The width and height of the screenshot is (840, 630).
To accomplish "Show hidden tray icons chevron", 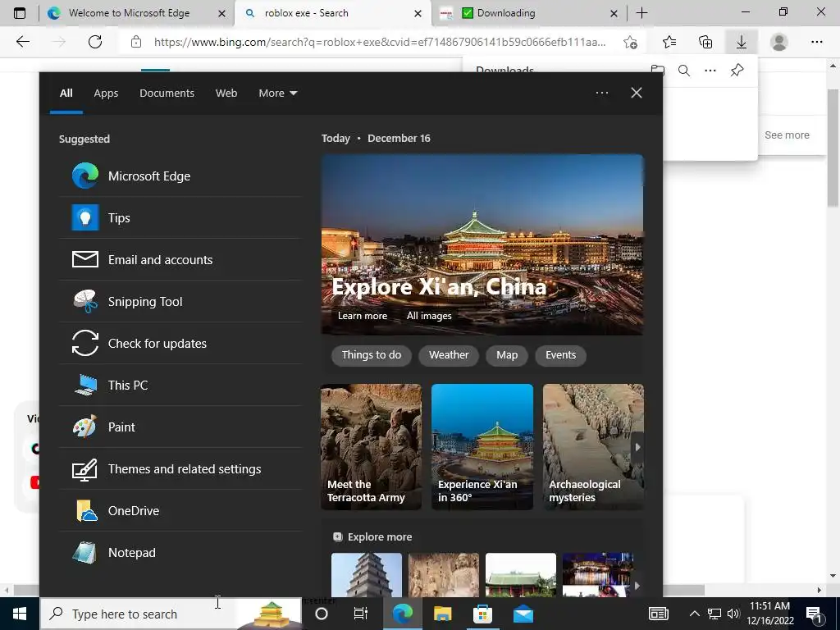I will [x=694, y=614].
